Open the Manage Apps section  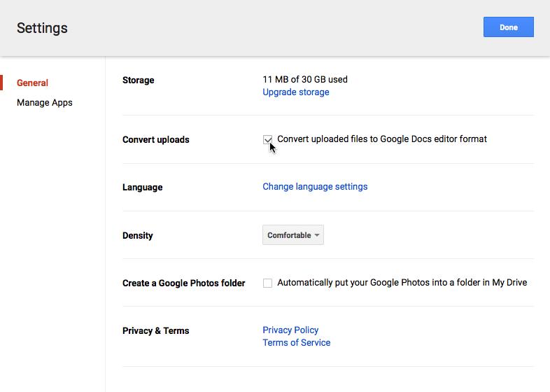pos(44,102)
